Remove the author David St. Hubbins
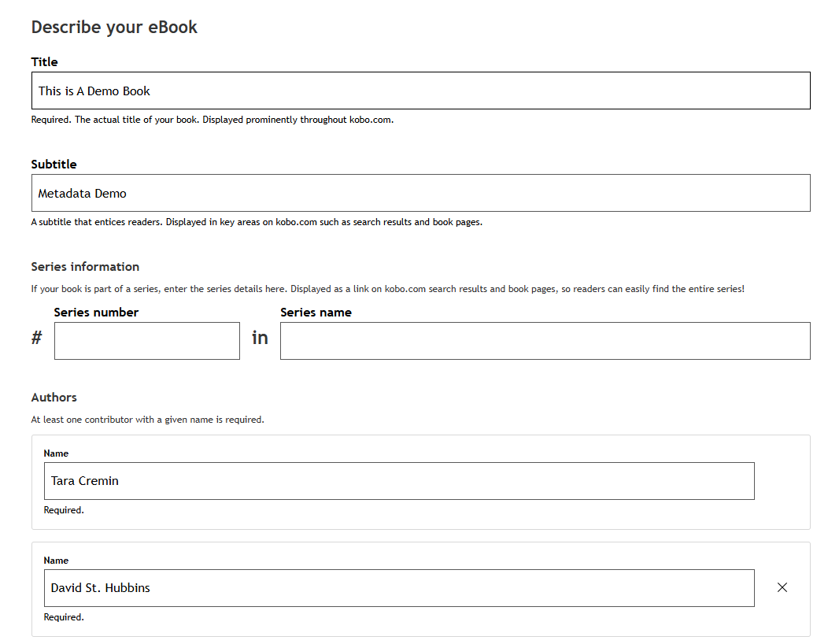 pos(782,587)
